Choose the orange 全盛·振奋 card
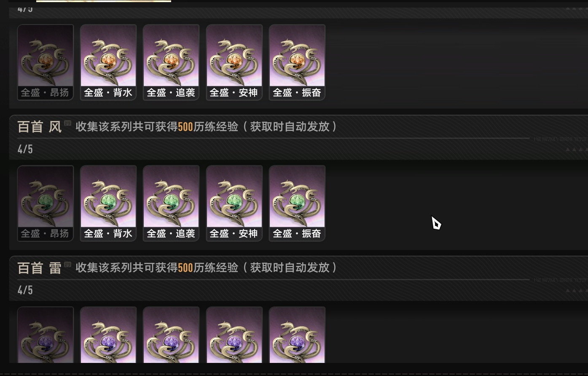The image size is (588, 376). click(297, 62)
